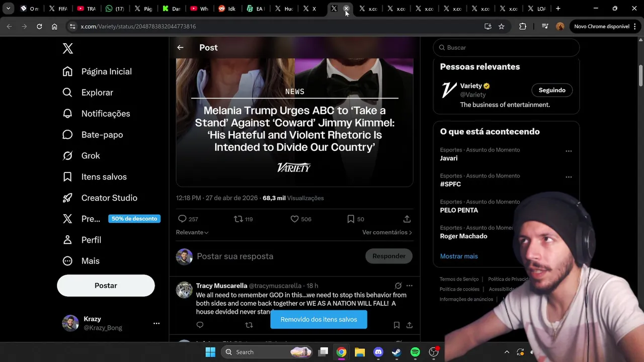Open Página Inicial home page

97,71
